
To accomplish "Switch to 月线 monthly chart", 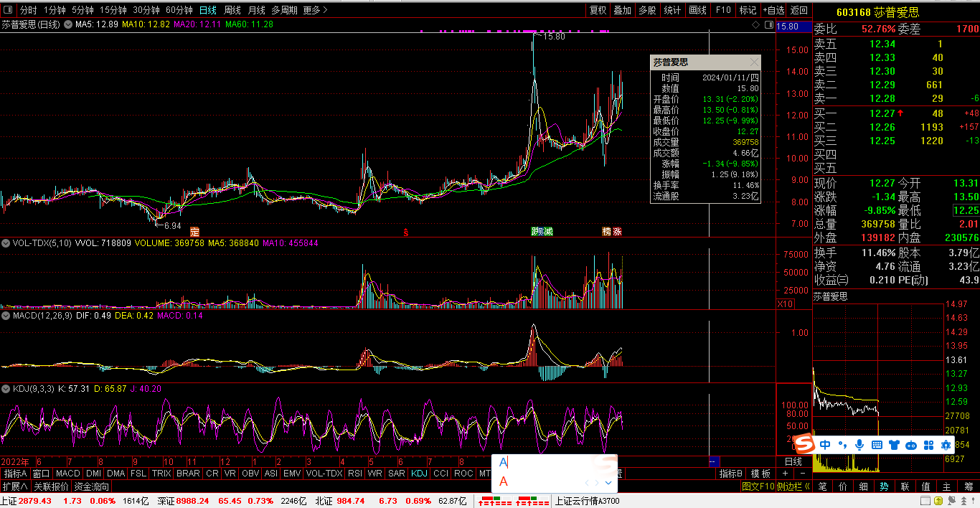I will [x=256, y=10].
